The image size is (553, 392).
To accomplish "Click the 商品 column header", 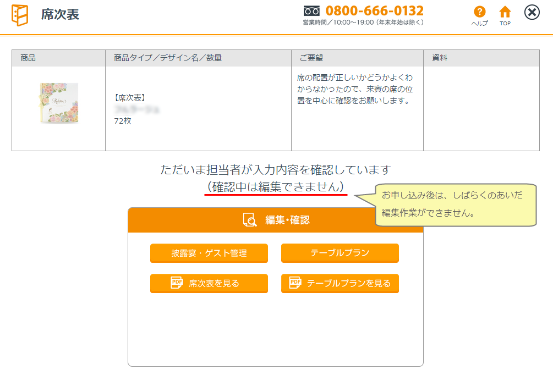I will (28, 58).
